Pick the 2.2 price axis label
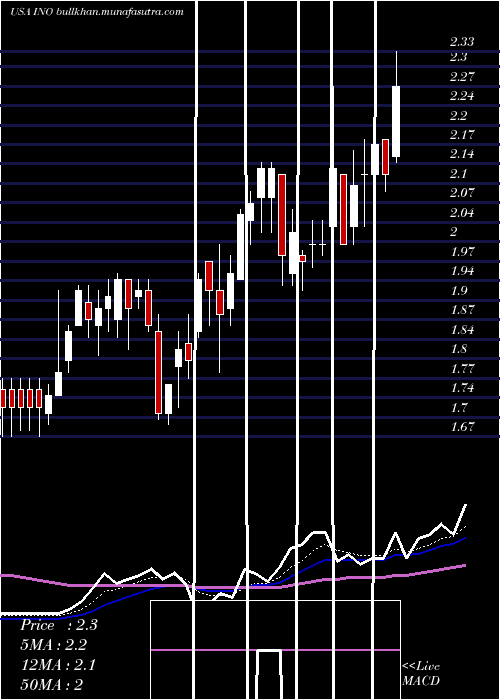 pos(458,115)
